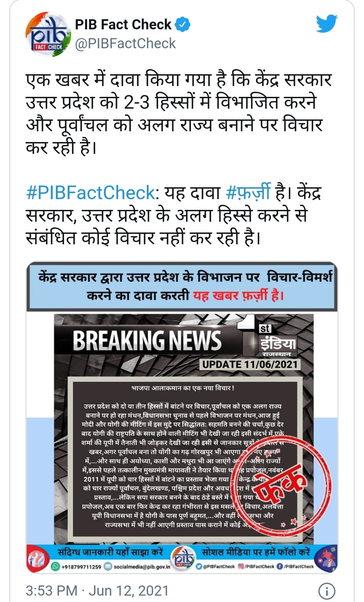Viewport: 364px width, 602px height.
Task: Open the @PIBFactCheck handle
Action: (x=125, y=44)
